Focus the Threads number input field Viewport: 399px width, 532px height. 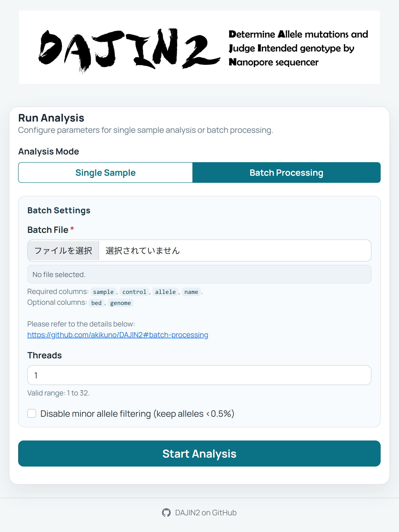pyautogui.click(x=199, y=375)
